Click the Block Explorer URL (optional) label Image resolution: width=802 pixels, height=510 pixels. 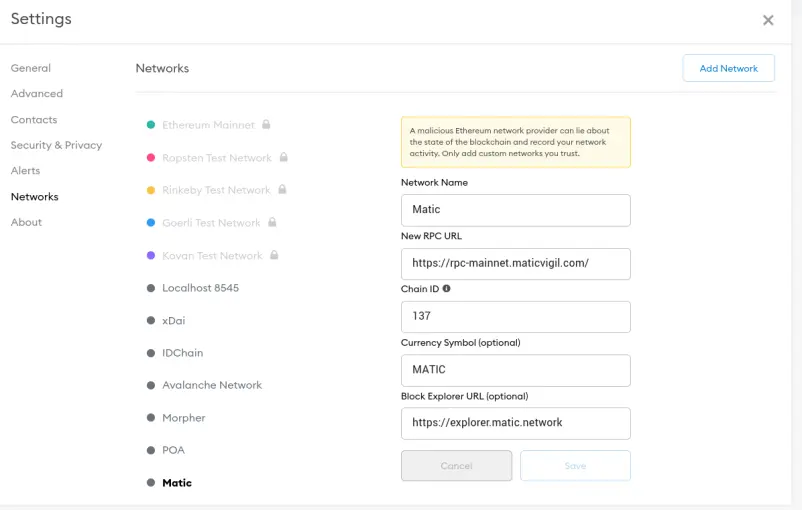click(x=464, y=396)
